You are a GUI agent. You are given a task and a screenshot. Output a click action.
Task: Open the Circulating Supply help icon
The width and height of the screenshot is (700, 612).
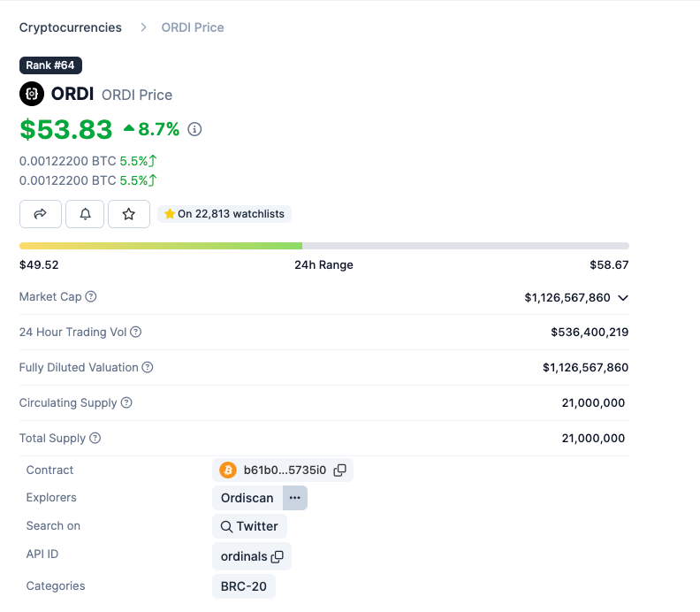pos(126,402)
